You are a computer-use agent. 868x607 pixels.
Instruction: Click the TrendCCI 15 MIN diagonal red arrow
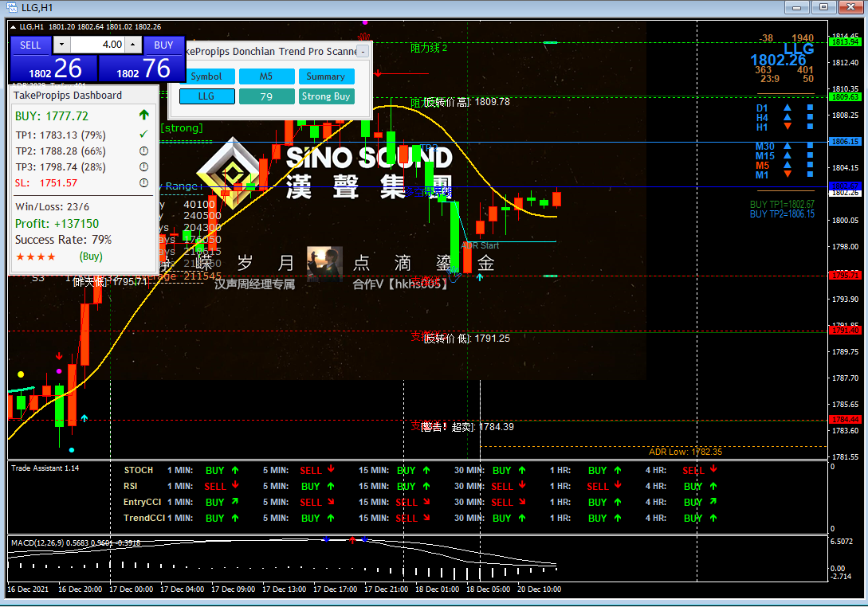[426, 518]
